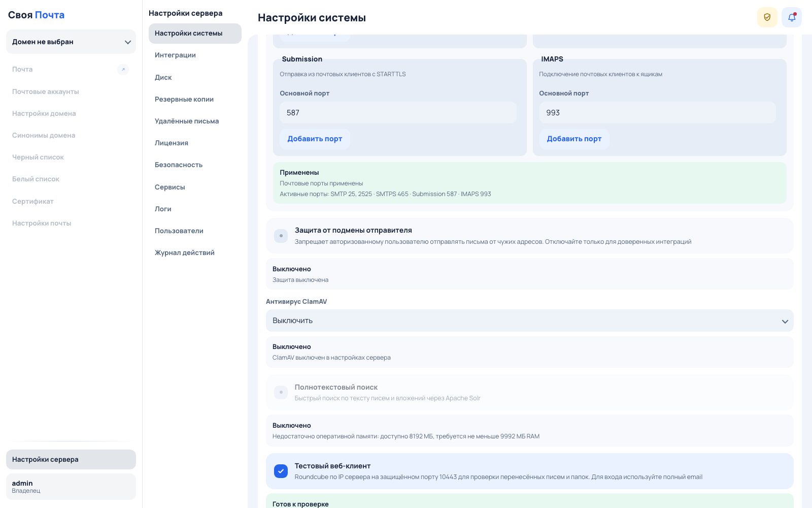Image resolution: width=812 pixels, height=508 pixels.
Task: Open the admin Владелец profile card
Action: click(71, 487)
